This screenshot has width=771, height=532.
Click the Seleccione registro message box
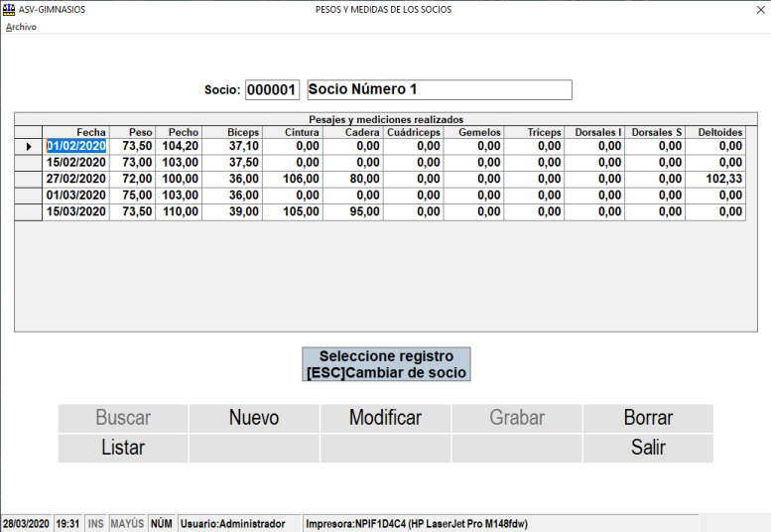pos(386,364)
